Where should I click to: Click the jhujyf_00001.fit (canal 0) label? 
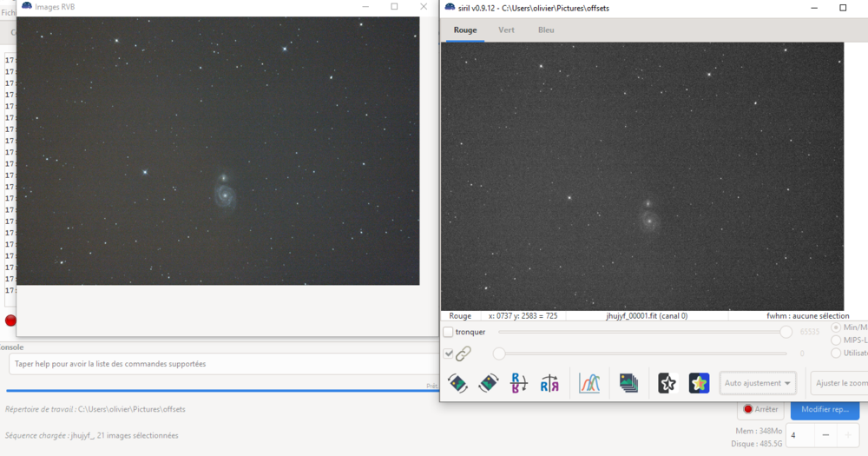tap(647, 316)
